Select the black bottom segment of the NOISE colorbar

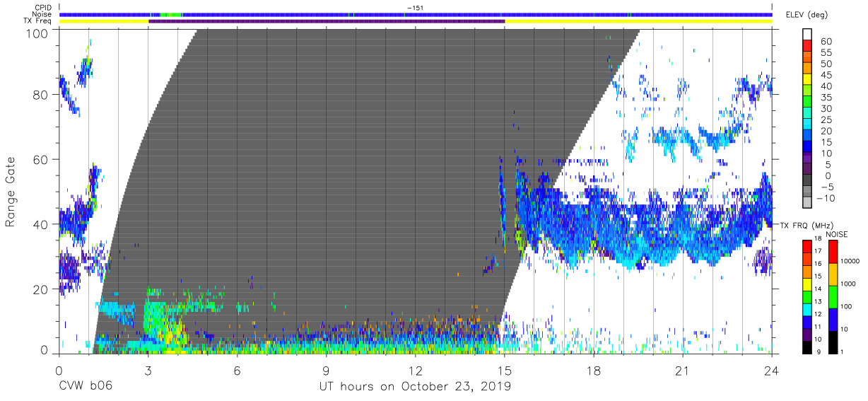(x=833, y=342)
